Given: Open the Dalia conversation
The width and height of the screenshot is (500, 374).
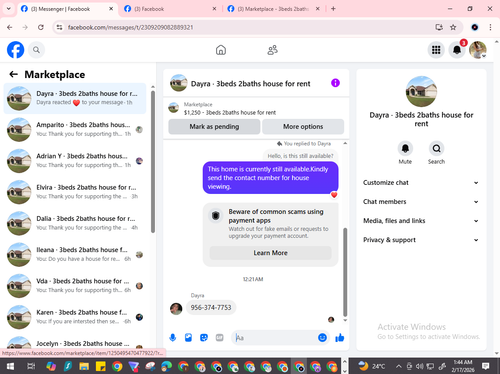Looking at the screenshot, I should pos(75,223).
